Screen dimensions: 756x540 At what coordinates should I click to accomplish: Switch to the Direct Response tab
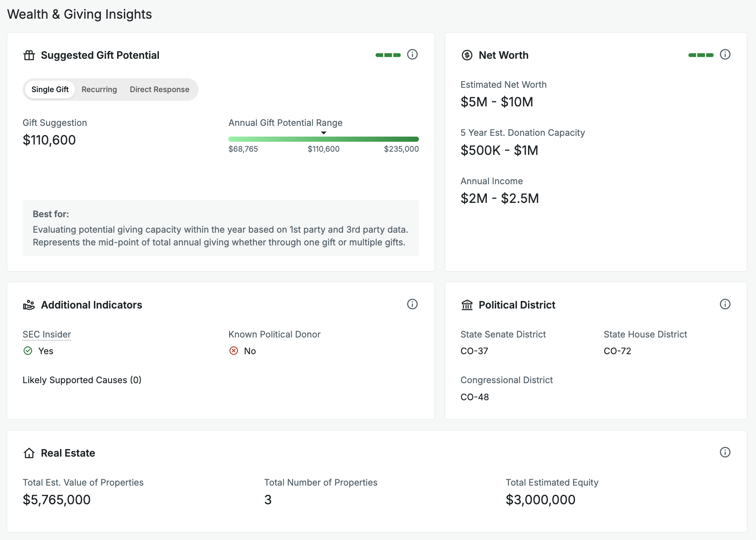tap(160, 89)
